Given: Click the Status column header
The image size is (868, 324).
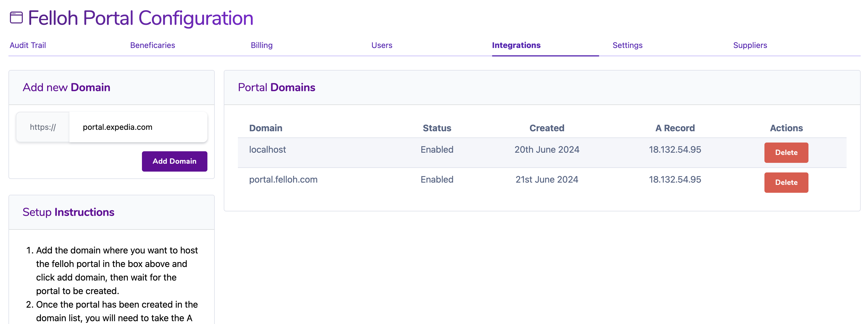Looking at the screenshot, I should (437, 128).
